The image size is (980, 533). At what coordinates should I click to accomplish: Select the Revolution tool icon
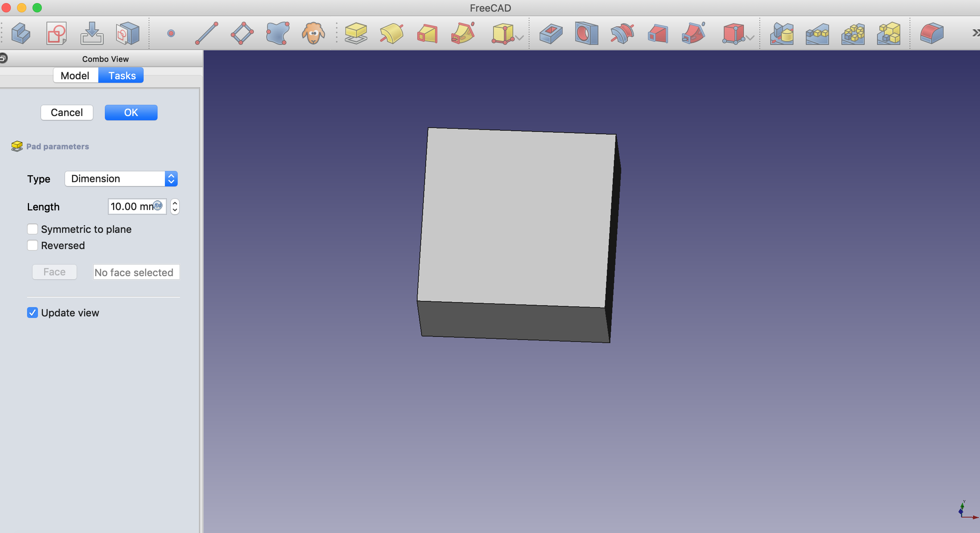391,33
